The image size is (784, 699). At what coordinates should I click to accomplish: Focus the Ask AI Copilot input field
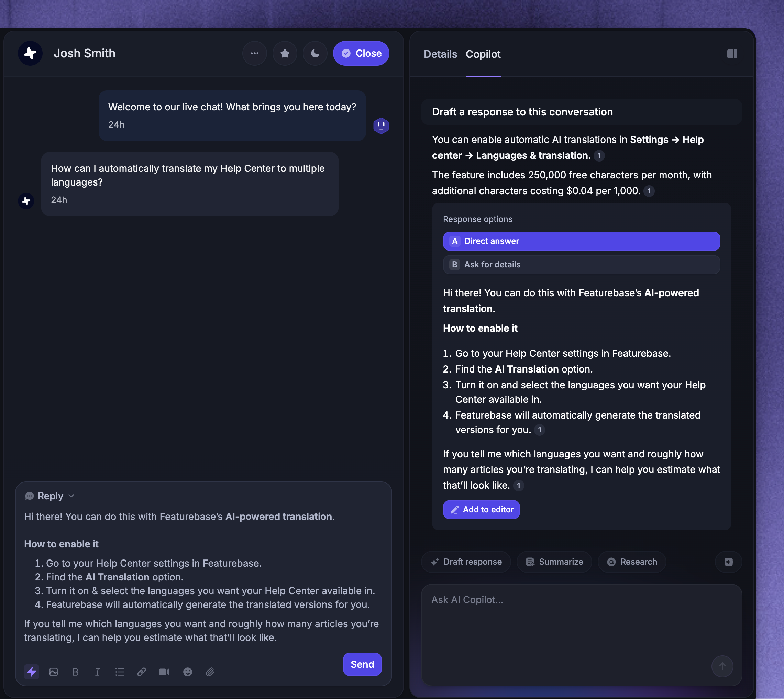(581, 635)
